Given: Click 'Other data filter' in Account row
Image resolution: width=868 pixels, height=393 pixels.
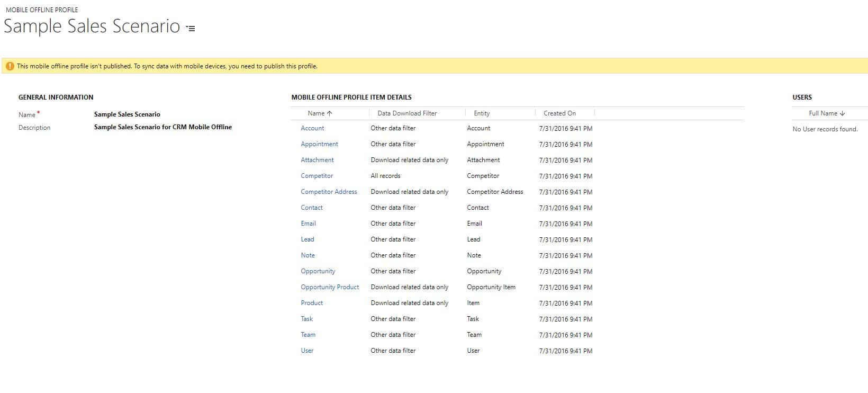Looking at the screenshot, I should tap(393, 128).
